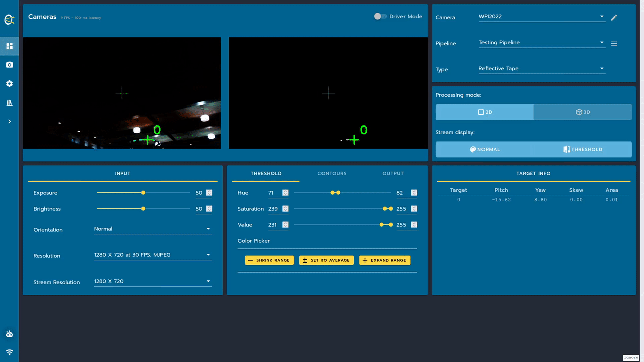
Task: Click the Cameras heading text
Action: click(42, 17)
